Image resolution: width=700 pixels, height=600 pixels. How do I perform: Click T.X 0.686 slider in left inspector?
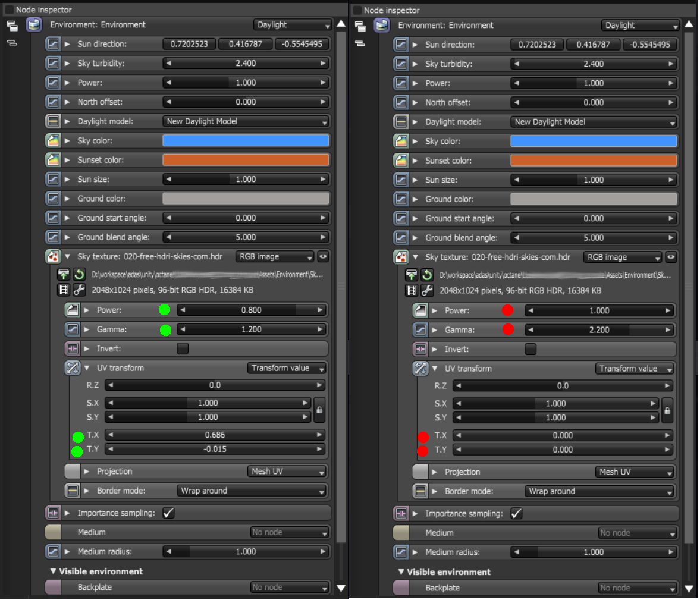[216, 435]
